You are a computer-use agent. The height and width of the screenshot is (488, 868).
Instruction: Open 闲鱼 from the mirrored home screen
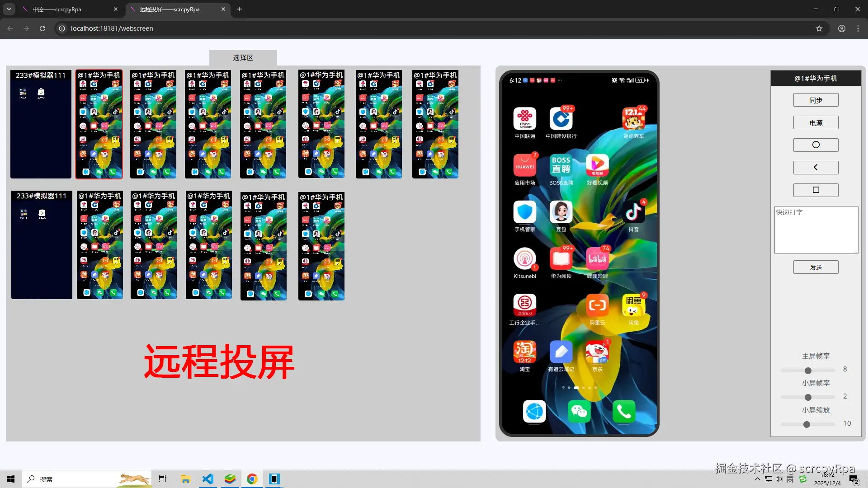633,305
